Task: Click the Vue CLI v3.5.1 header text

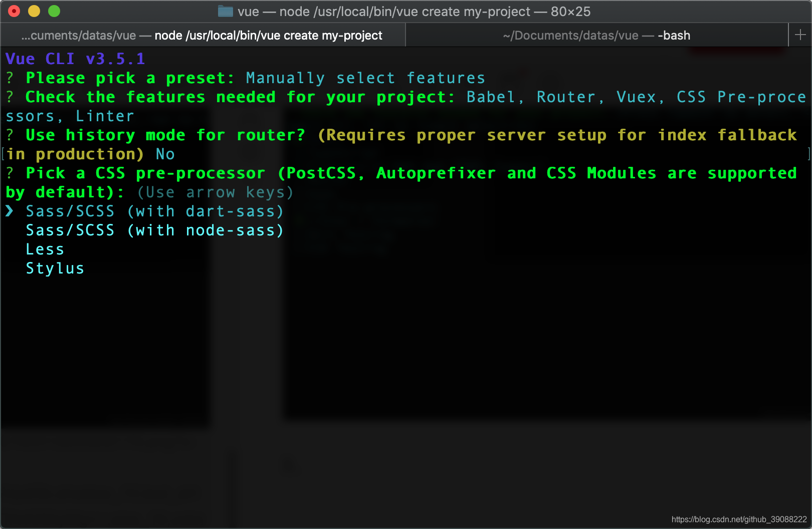Action: [75, 59]
